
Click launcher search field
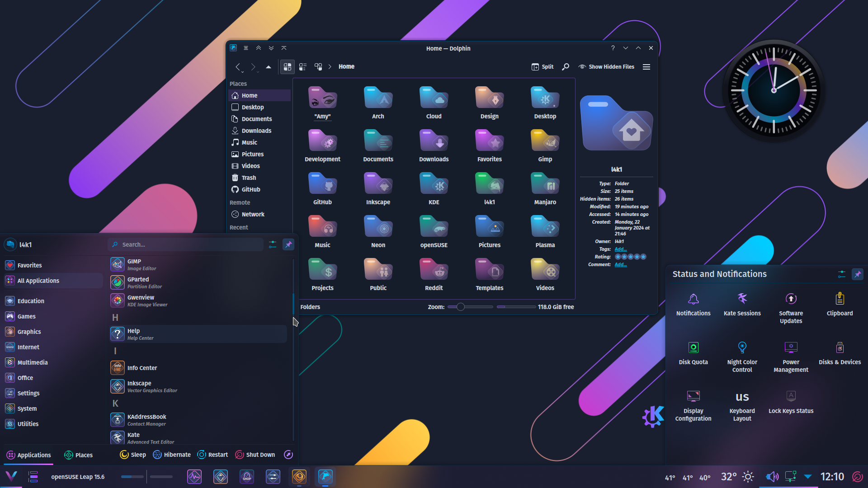186,244
